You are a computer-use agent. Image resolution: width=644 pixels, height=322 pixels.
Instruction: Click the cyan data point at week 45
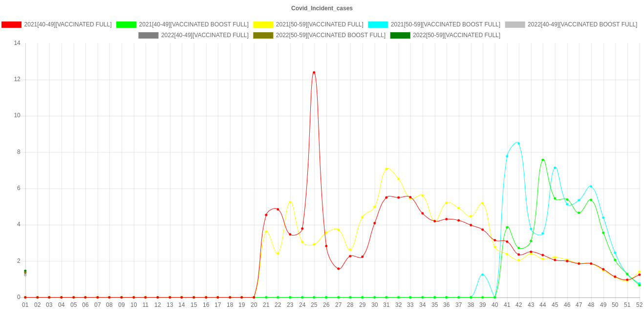tap(555, 168)
